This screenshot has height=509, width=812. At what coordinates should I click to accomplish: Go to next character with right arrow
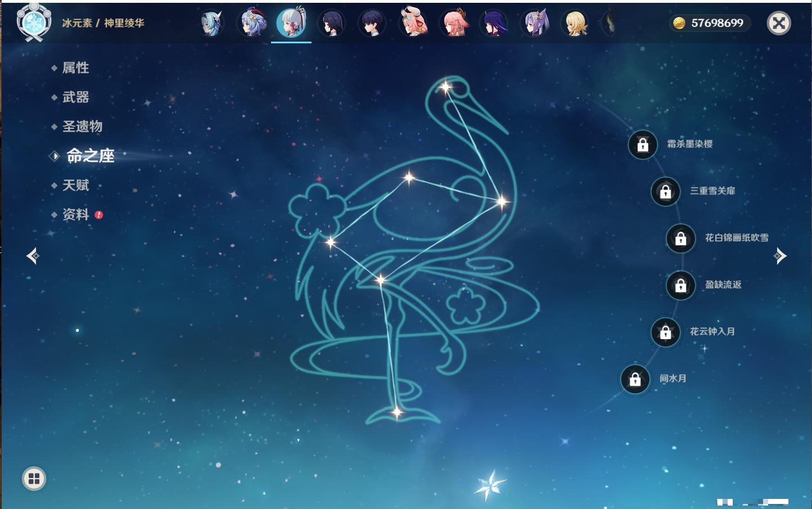[x=780, y=256]
